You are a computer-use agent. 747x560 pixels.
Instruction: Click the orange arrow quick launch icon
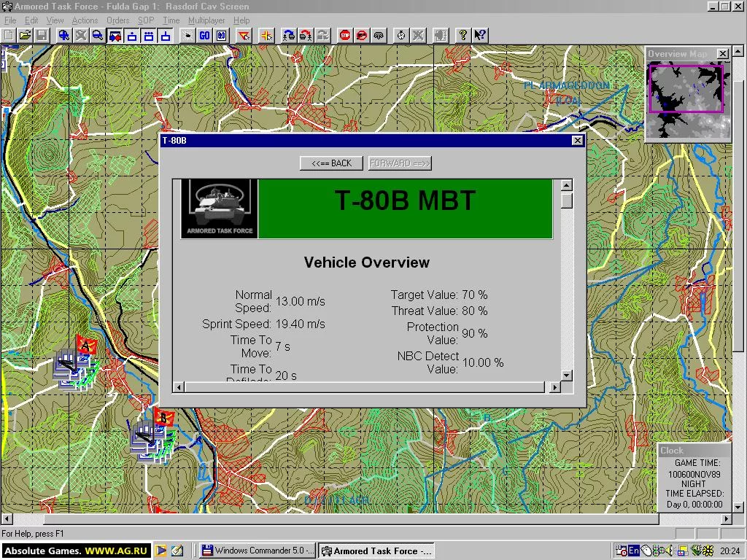(160, 551)
